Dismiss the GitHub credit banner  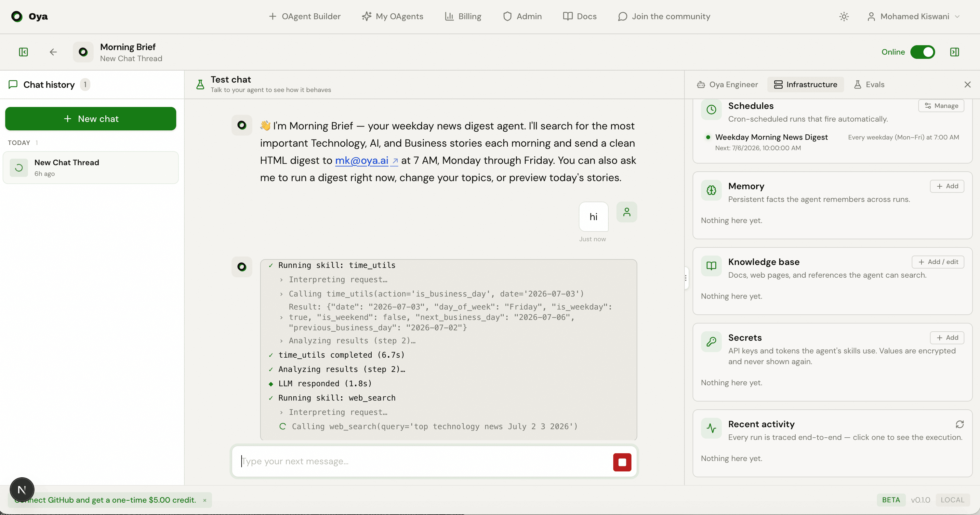click(205, 501)
